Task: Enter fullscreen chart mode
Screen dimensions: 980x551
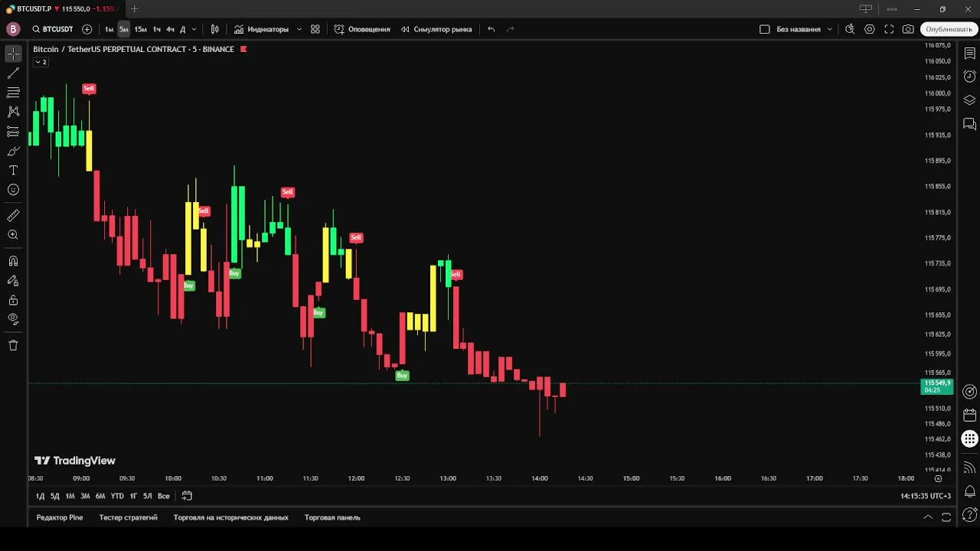Action: click(889, 29)
